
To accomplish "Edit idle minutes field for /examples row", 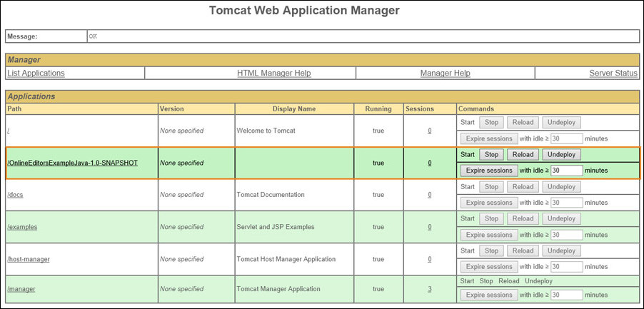I will pos(567,235).
